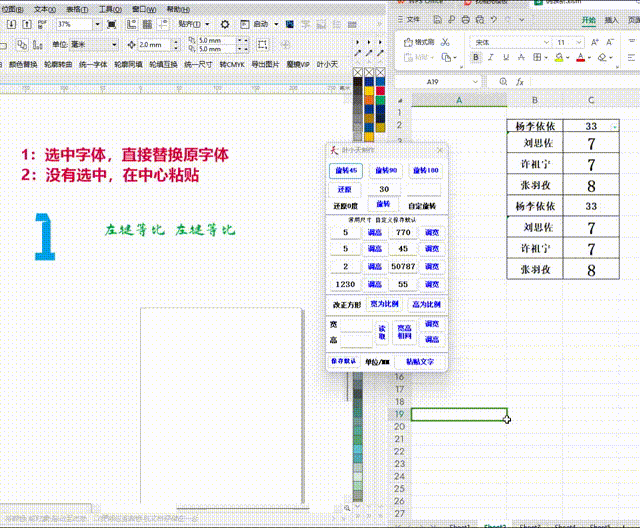Click the 旋转90 button in plugin panel

386,171
